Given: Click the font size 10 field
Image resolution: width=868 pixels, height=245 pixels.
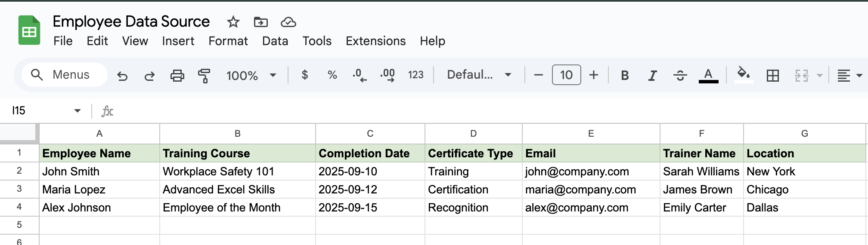Looking at the screenshot, I should pyautogui.click(x=566, y=75).
